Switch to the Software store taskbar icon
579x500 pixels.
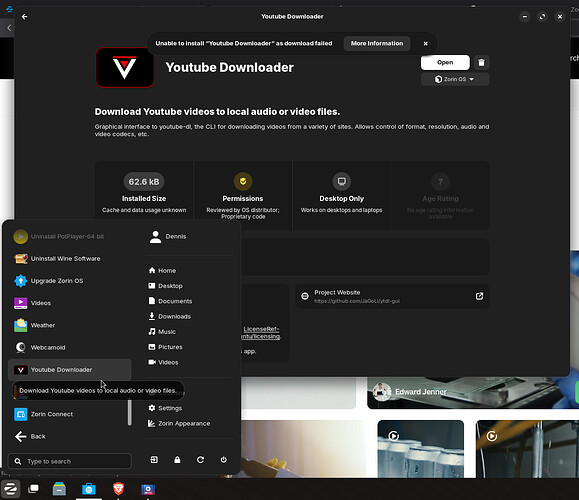click(x=89, y=489)
